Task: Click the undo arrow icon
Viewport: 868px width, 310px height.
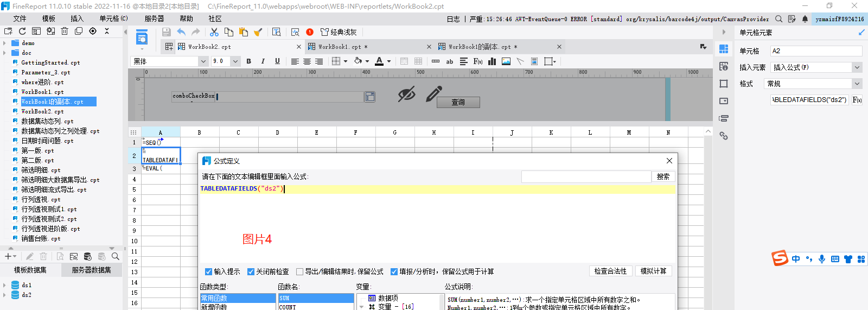Action: click(181, 32)
